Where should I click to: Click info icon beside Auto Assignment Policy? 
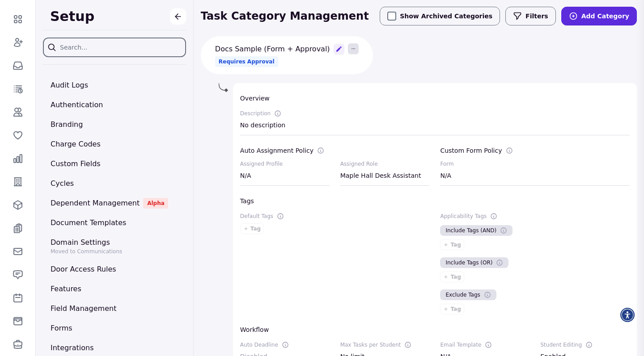pyautogui.click(x=321, y=151)
